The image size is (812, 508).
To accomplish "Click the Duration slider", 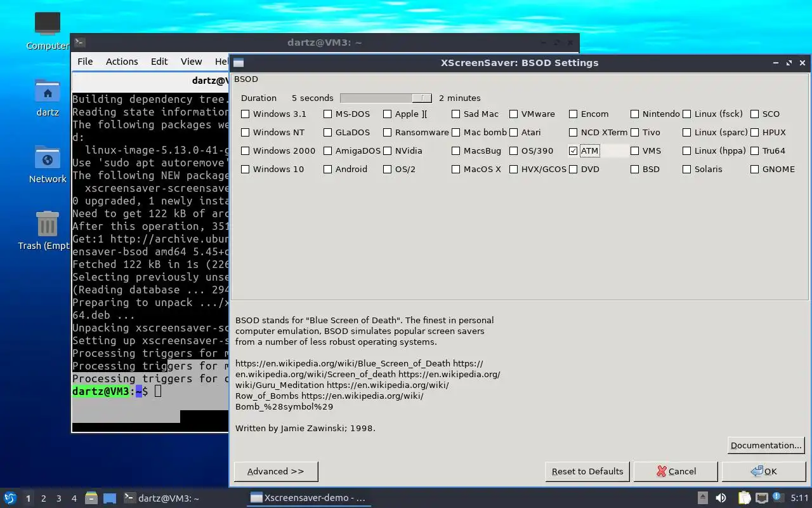I will pyautogui.click(x=386, y=98).
